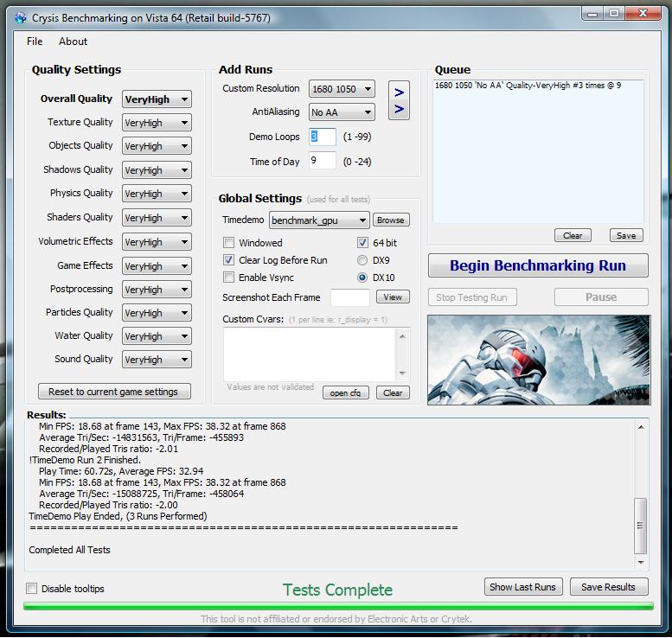The image size is (672, 638).
Task: Click Custom Cvars scrollbar up arrow
Action: 402,336
